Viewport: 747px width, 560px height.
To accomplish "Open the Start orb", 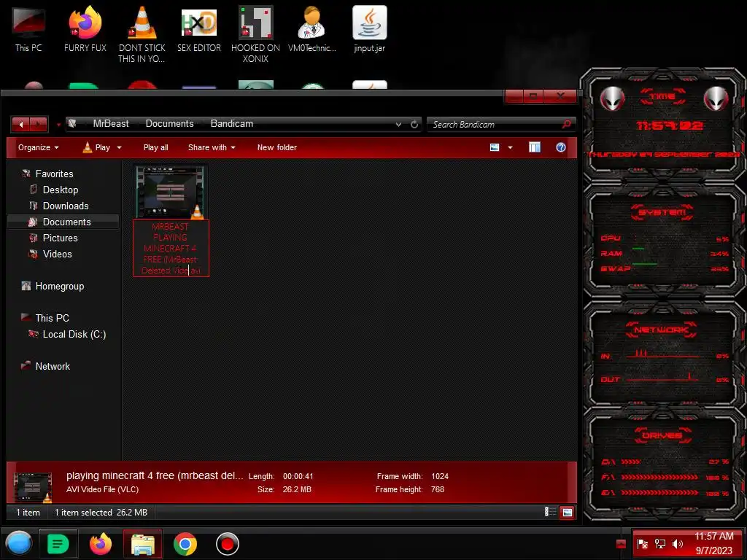I will (x=18, y=544).
